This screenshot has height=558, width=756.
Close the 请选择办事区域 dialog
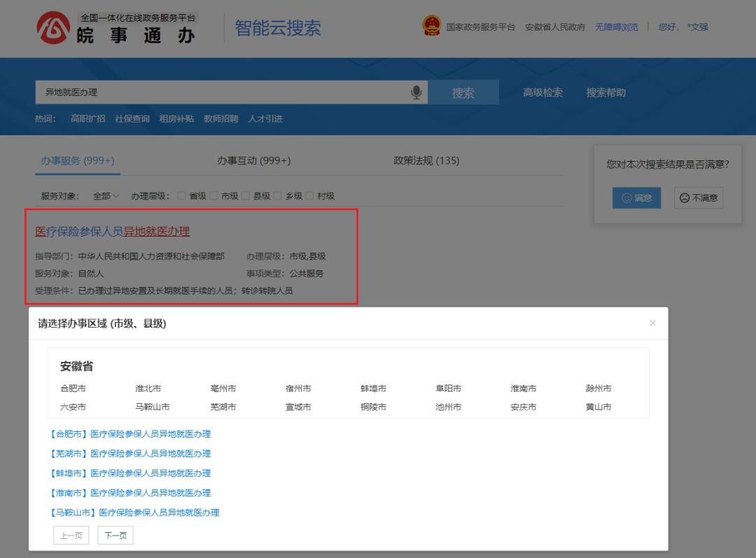[x=652, y=323]
